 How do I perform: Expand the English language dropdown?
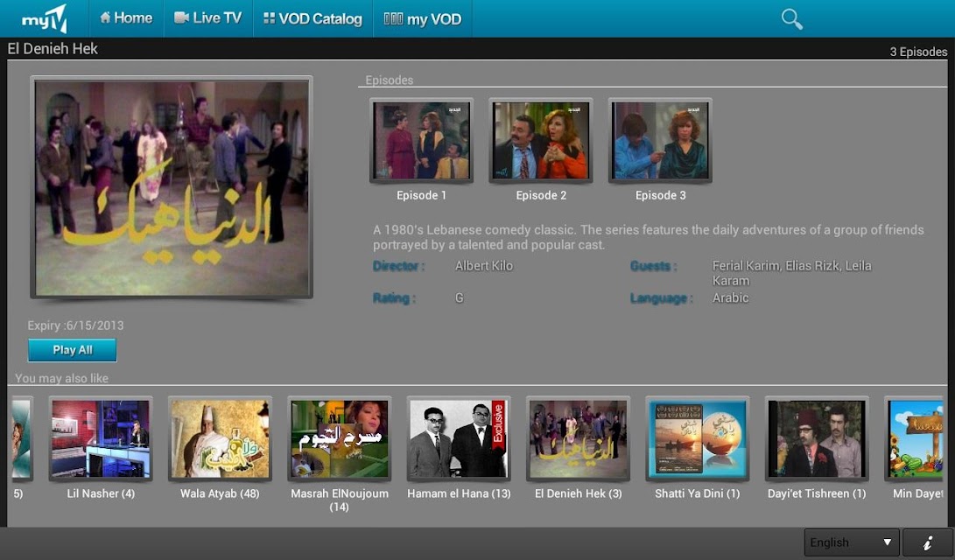click(852, 542)
